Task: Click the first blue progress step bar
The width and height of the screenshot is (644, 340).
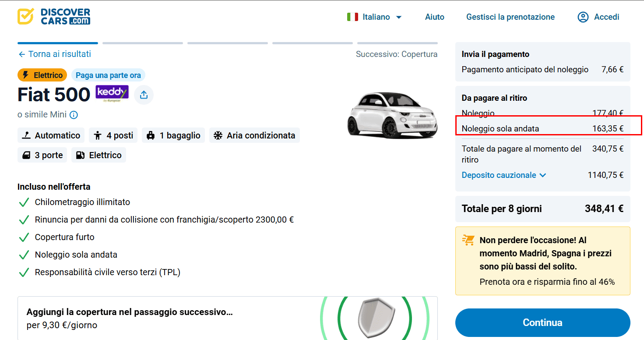Action: [x=58, y=43]
